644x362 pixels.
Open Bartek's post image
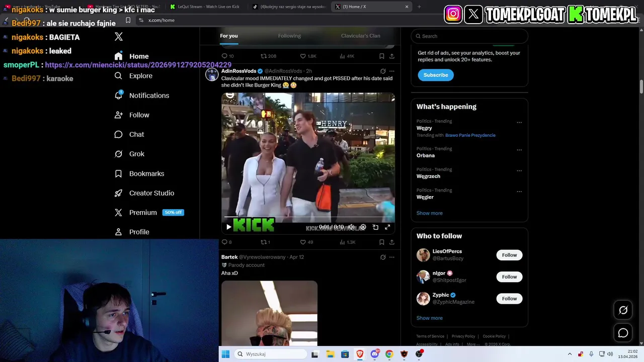tap(269, 313)
